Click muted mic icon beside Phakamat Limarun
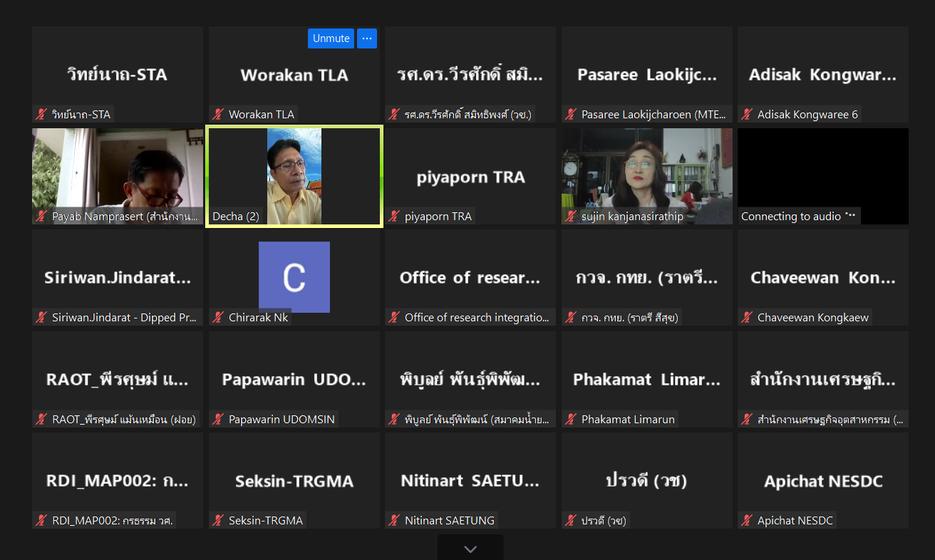935x560 pixels. (x=572, y=420)
